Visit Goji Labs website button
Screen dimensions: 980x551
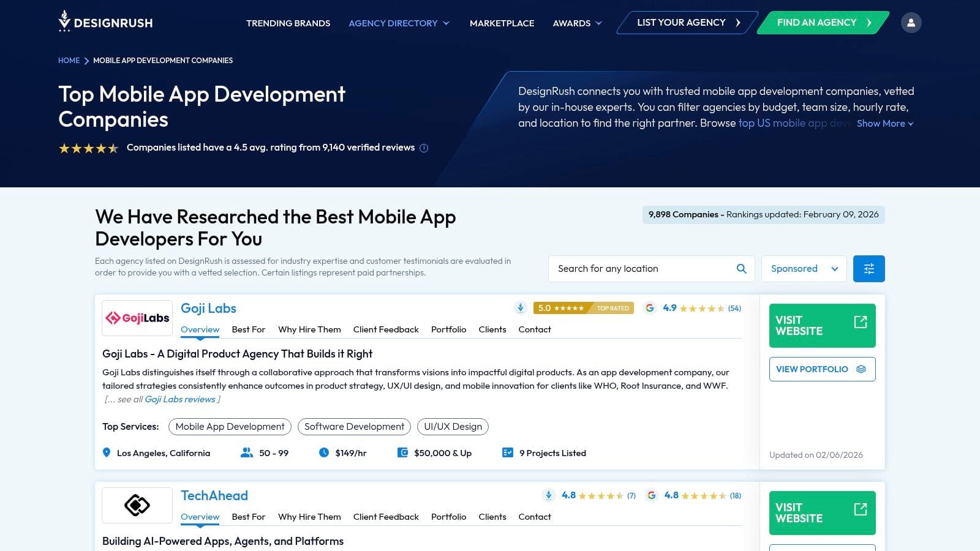coord(822,326)
